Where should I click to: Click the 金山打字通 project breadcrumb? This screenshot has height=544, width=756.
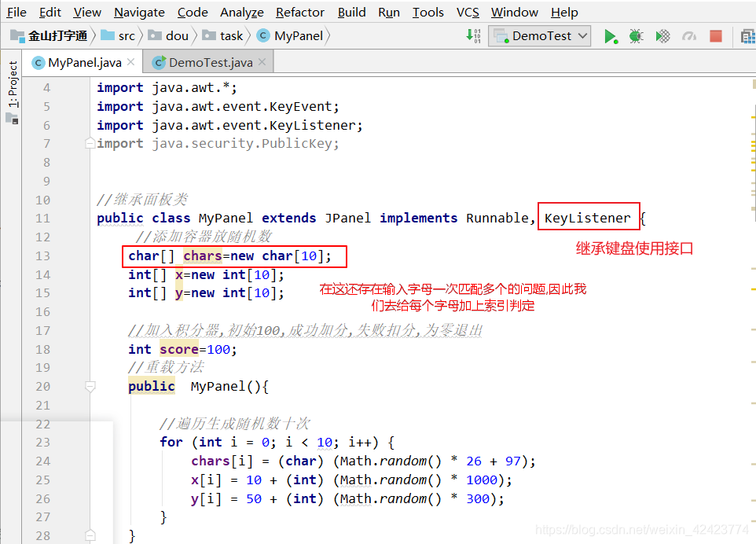click(x=50, y=35)
